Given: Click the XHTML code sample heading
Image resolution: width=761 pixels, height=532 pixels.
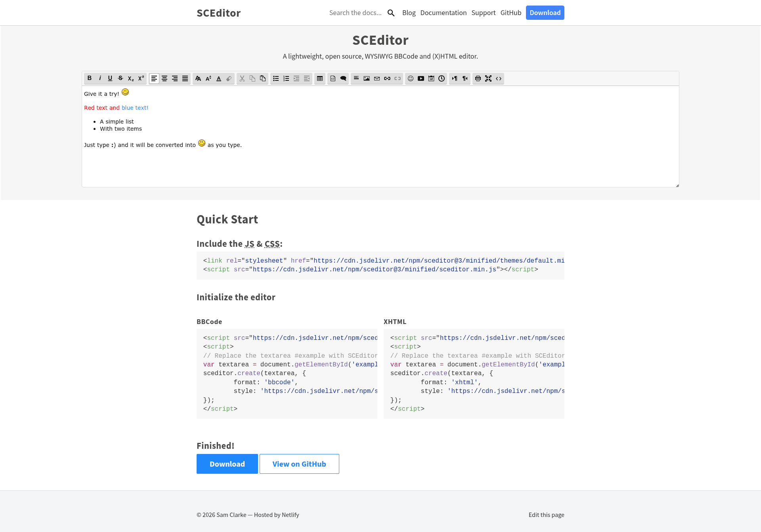Looking at the screenshot, I should point(395,322).
